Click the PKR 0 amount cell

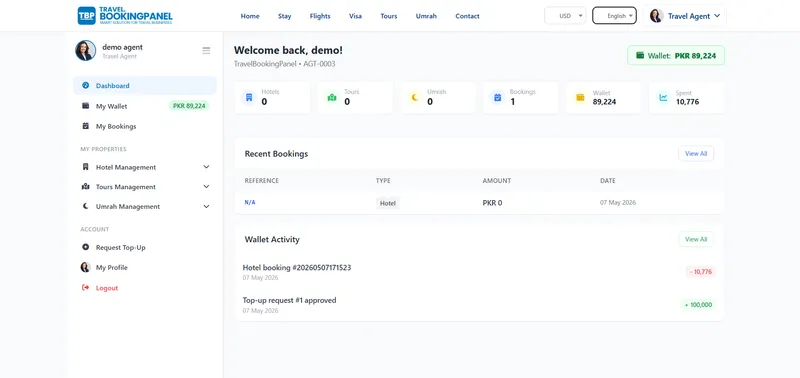tap(492, 203)
